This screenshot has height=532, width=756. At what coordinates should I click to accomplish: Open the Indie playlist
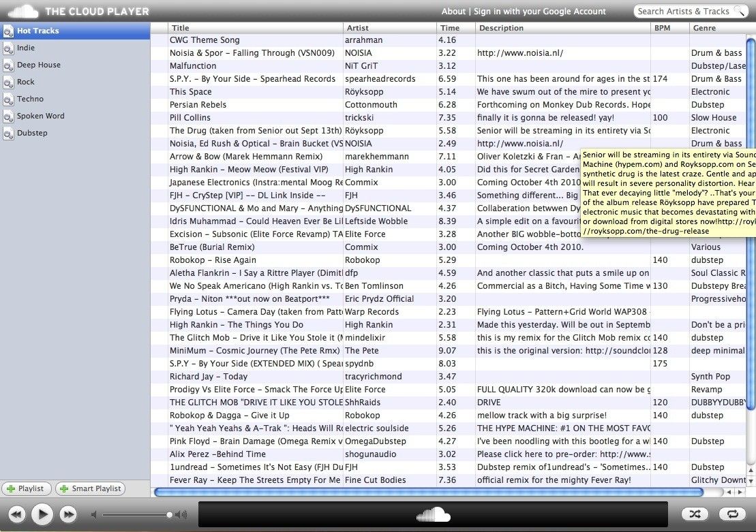(26, 48)
